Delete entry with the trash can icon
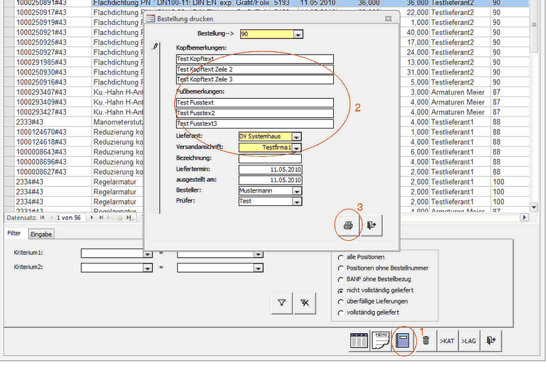This screenshot has height=392, width=547. 426,341
